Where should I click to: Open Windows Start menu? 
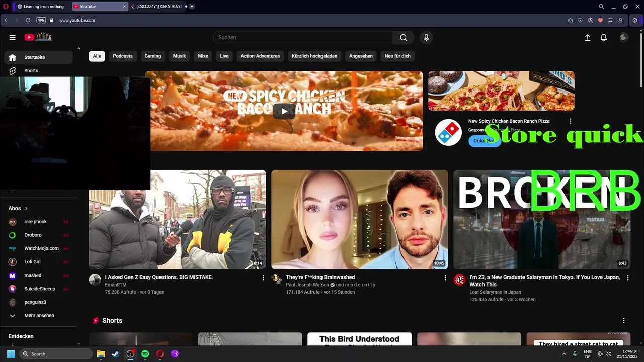click(x=11, y=354)
